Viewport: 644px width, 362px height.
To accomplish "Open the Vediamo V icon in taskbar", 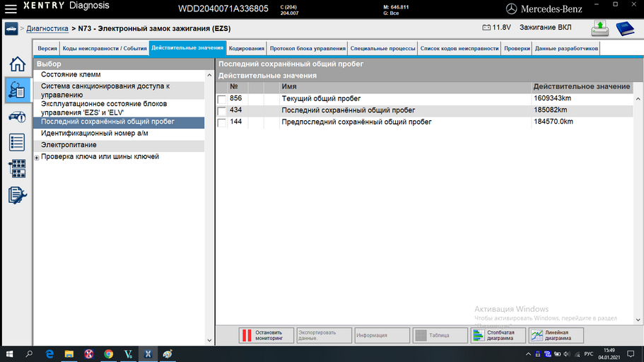I will click(x=128, y=354).
